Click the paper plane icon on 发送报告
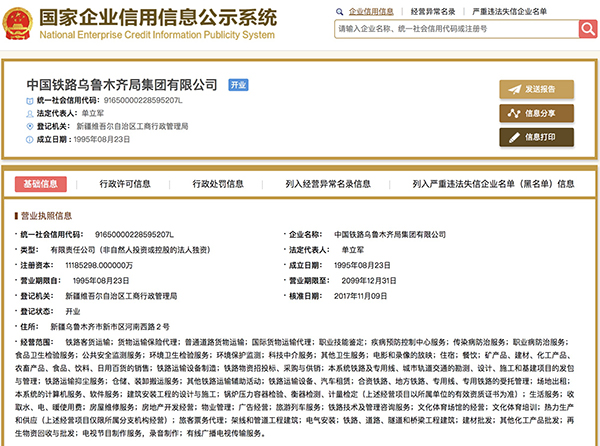Image resolution: width=600 pixels, height=446 pixels. click(515, 90)
